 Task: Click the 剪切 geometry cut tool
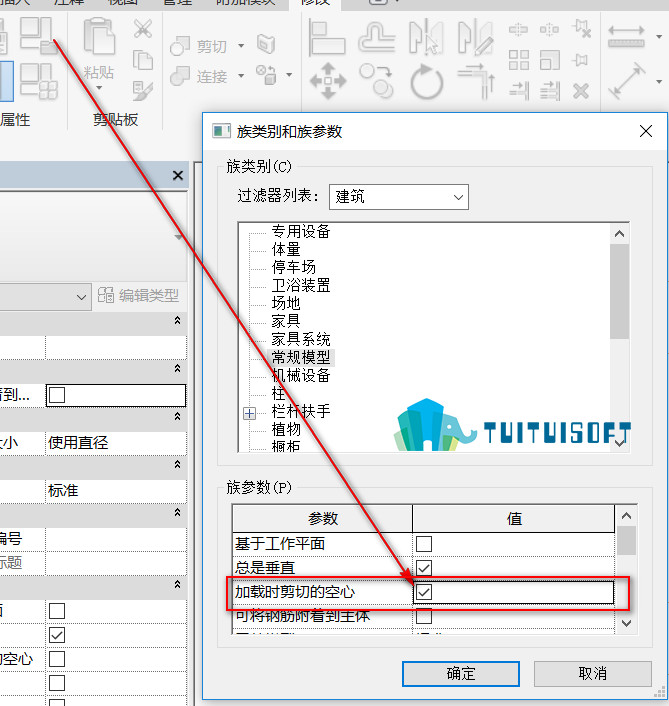(x=198, y=46)
